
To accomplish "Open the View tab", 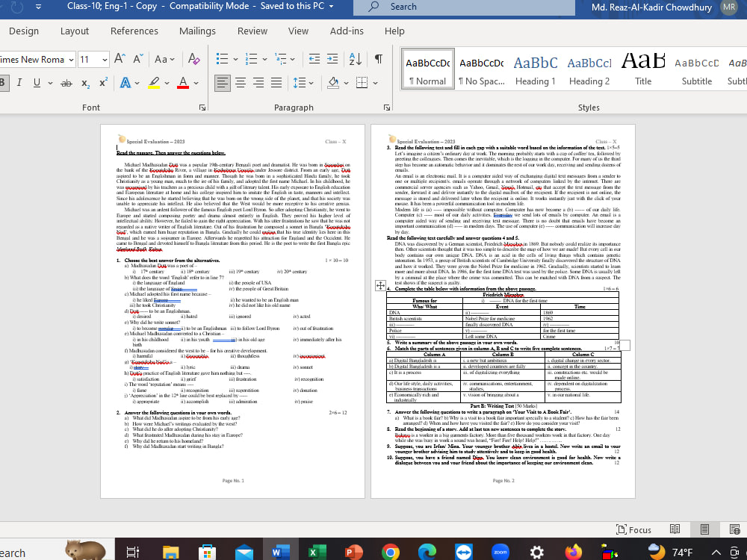I will click(x=298, y=31).
